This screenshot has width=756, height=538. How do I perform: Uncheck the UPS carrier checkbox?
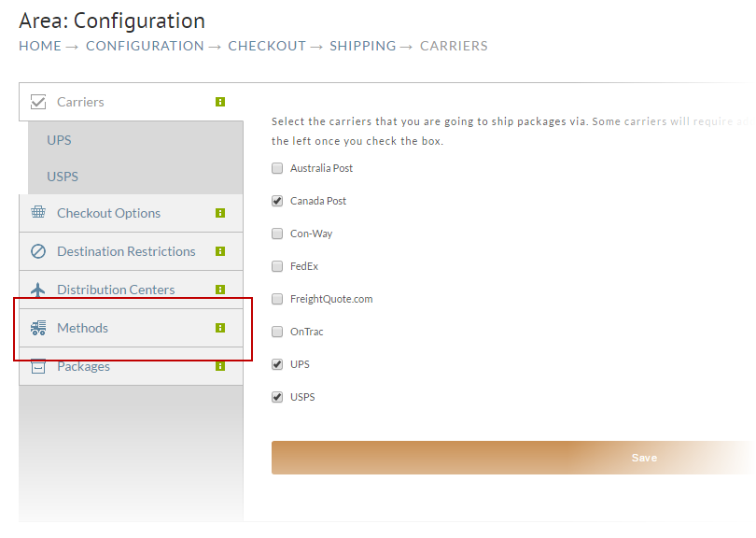tap(277, 364)
